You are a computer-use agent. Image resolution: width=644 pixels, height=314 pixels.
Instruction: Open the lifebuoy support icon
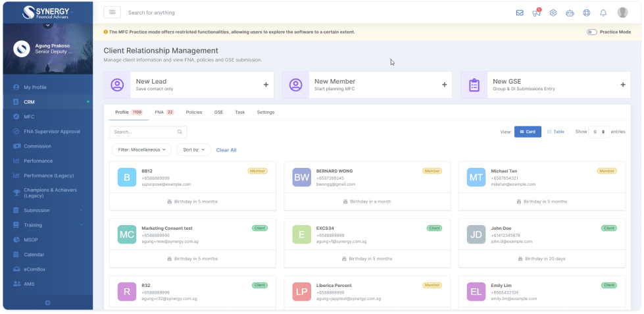click(586, 13)
